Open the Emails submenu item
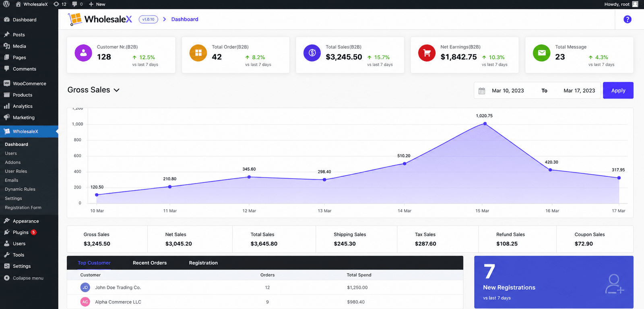Viewport: 644px width, 309px height. [x=11, y=180]
